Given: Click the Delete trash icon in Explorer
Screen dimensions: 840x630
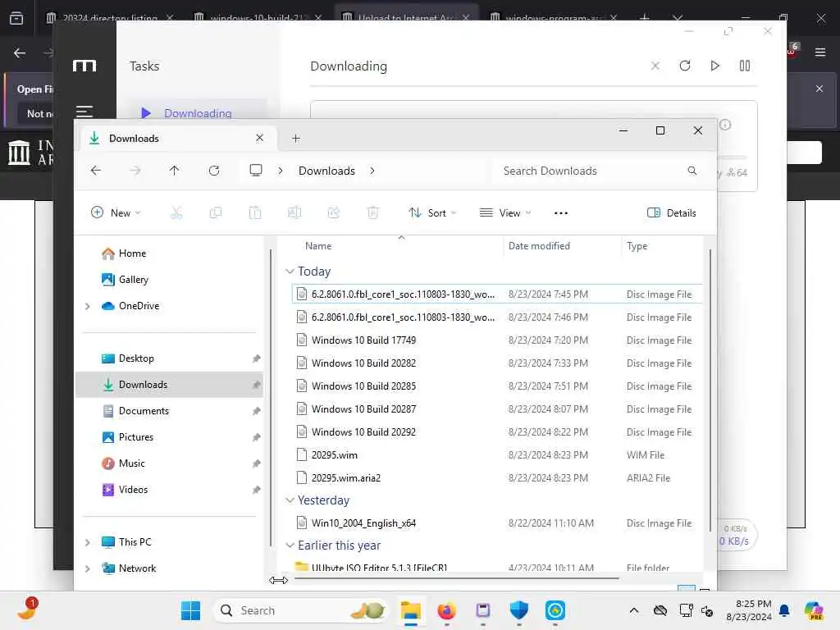Looking at the screenshot, I should click(x=373, y=212).
